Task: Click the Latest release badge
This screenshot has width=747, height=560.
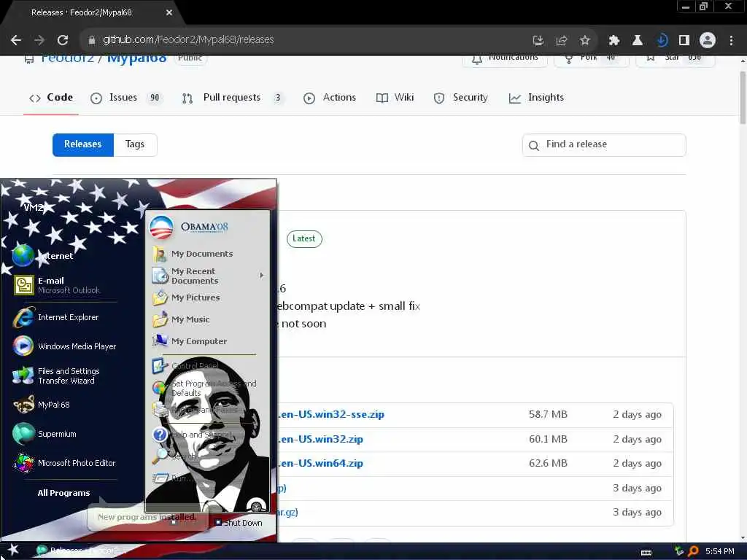Action: 304,238
